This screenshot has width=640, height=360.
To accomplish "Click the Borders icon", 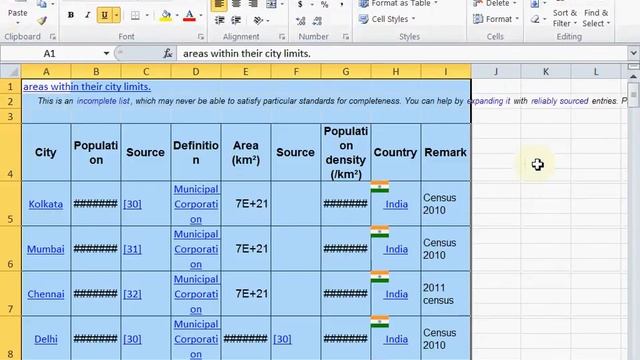I will tap(135, 16).
